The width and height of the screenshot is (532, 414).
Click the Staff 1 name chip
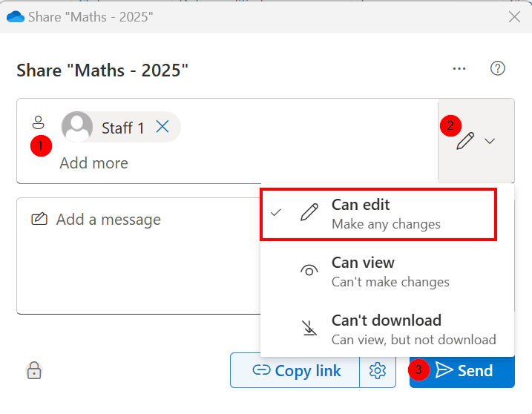(x=122, y=128)
